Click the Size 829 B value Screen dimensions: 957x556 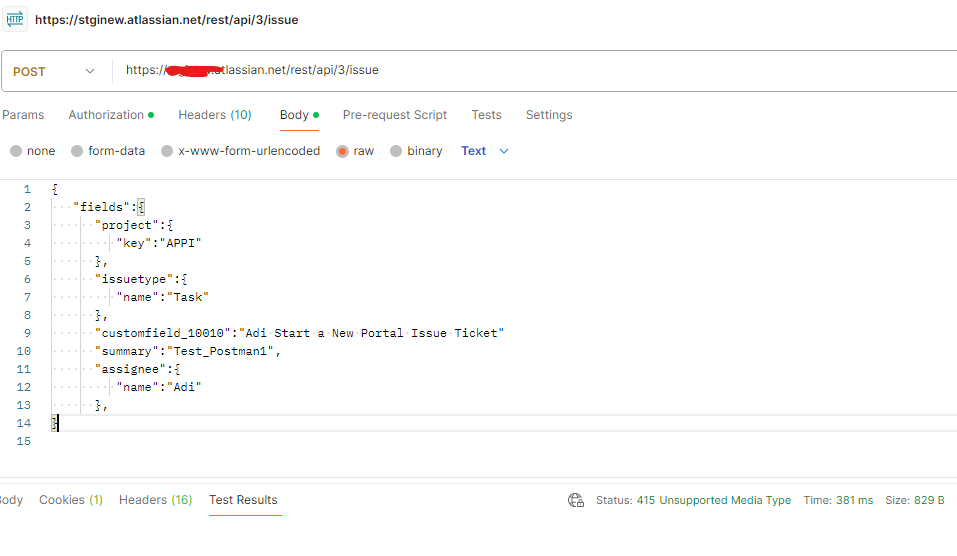[x=929, y=500]
